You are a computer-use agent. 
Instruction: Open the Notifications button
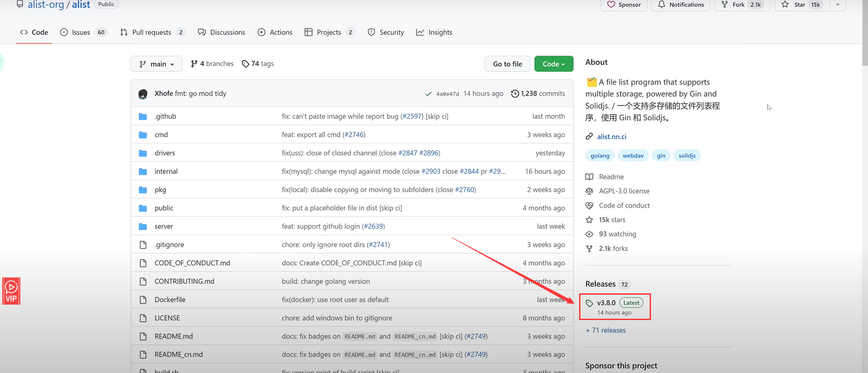point(681,5)
